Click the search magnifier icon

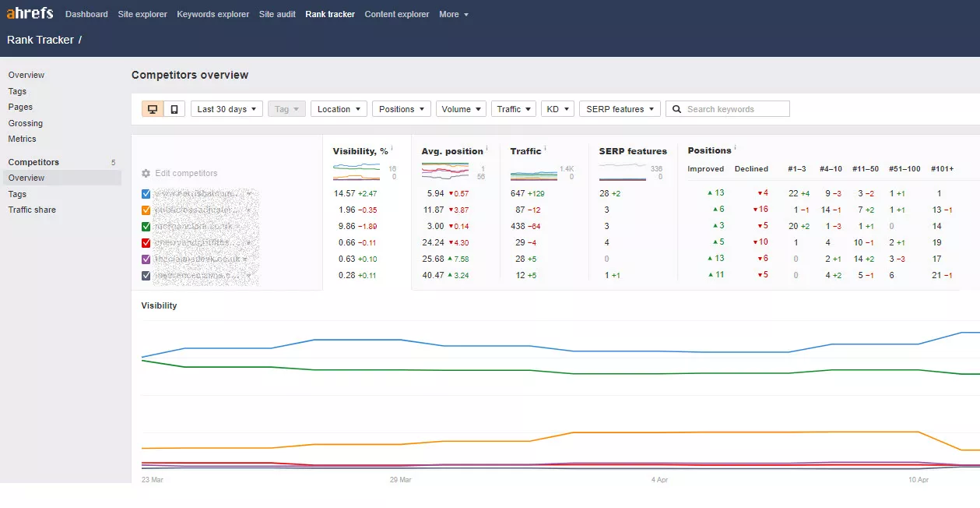pos(677,109)
